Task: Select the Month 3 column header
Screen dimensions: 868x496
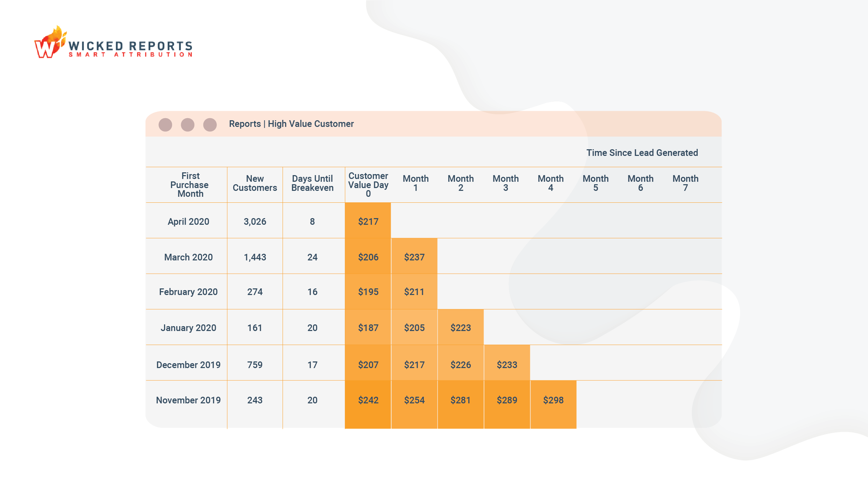Action: click(505, 183)
